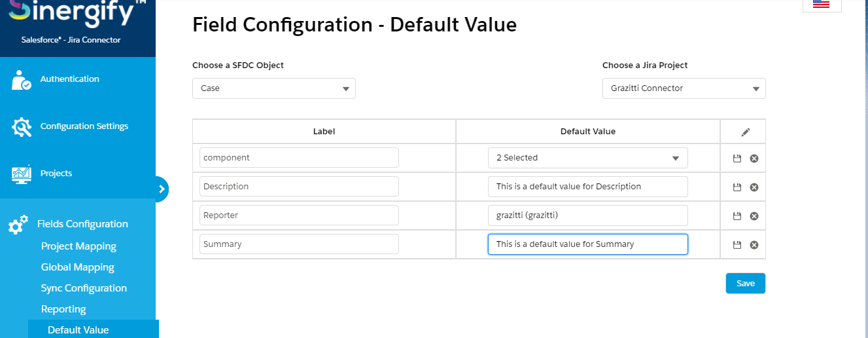The width and height of the screenshot is (868, 338).
Task: Click the Fields Configuration gears icon
Action: tap(18, 225)
